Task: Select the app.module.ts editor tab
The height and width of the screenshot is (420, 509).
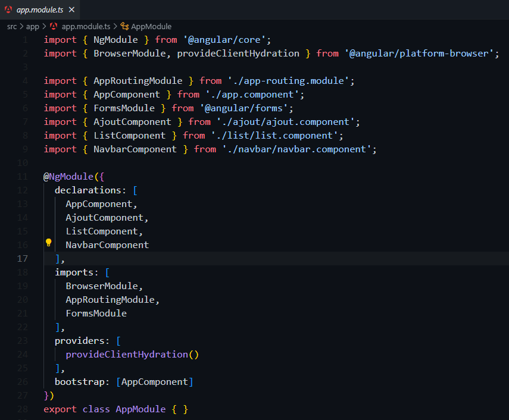Action: coord(40,10)
